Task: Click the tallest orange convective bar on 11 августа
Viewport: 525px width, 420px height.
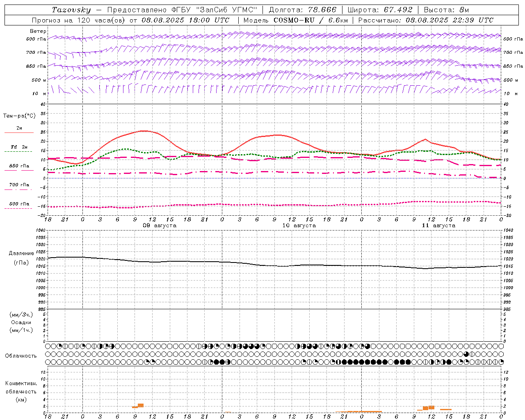Action: 431,407
